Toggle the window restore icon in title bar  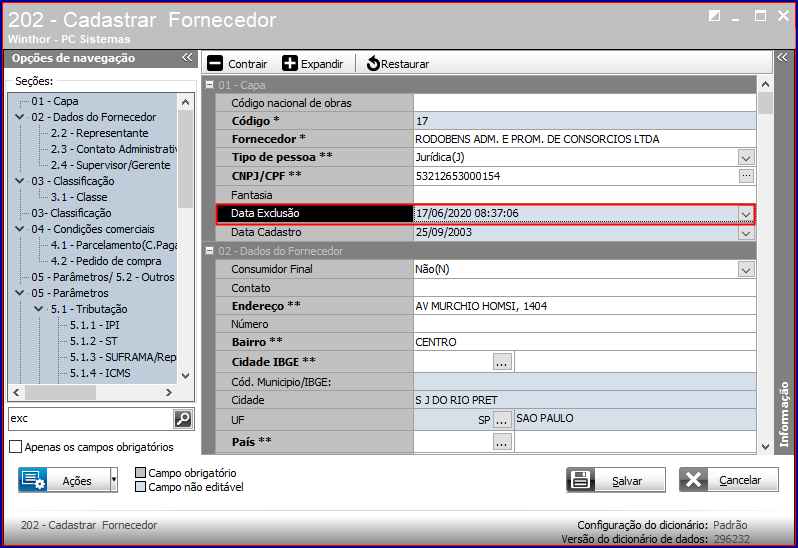[715, 16]
